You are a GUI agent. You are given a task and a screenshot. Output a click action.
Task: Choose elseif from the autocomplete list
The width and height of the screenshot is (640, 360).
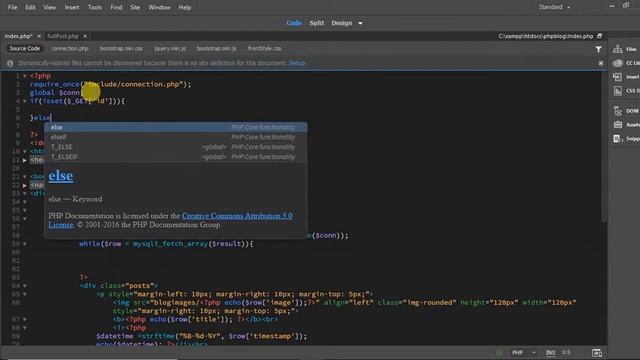tap(176, 137)
